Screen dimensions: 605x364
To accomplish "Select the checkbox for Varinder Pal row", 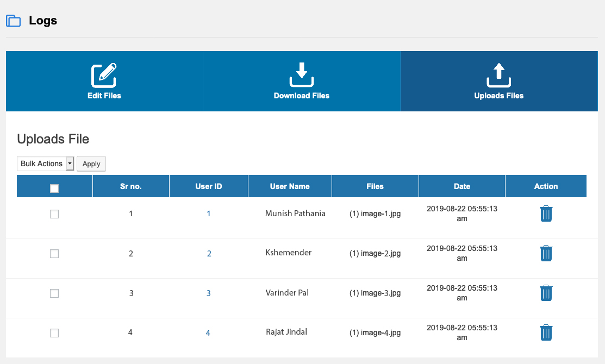I will tap(54, 293).
